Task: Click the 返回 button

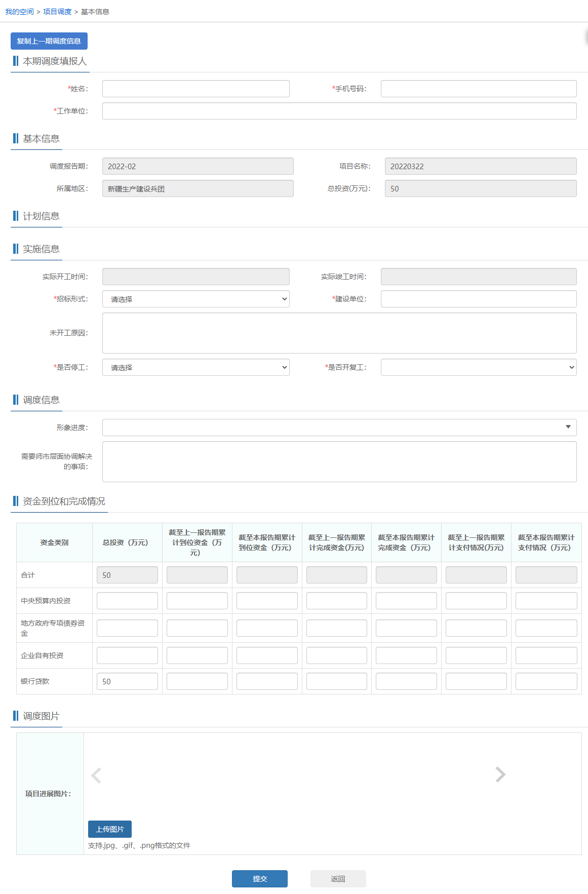Action: point(338,879)
